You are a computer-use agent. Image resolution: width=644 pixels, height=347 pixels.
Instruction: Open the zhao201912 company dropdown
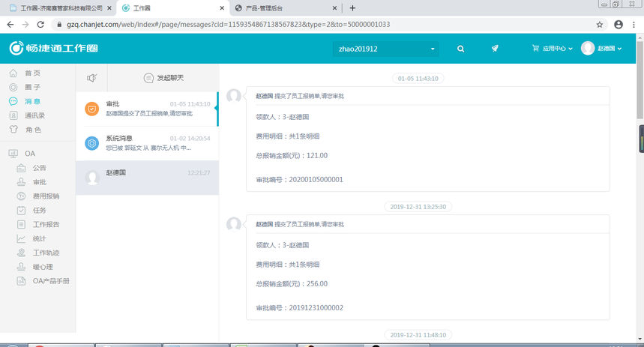point(385,49)
